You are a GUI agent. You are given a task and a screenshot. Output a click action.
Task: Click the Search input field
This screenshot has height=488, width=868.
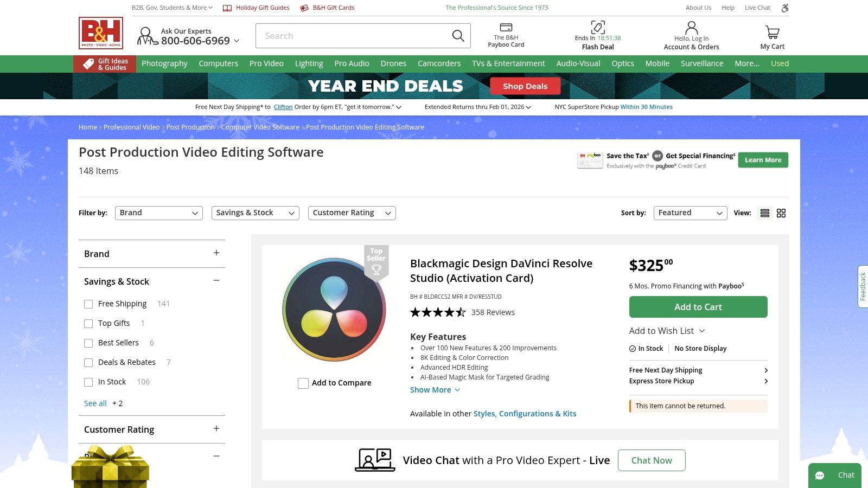pos(353,36)
